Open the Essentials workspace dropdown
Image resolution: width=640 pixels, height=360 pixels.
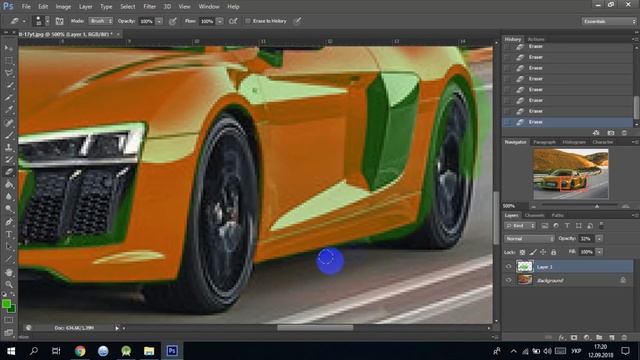609,21
